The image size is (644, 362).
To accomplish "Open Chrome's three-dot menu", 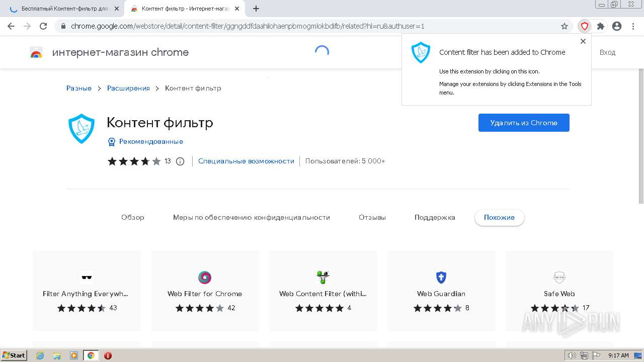I will tap(633, 26).
